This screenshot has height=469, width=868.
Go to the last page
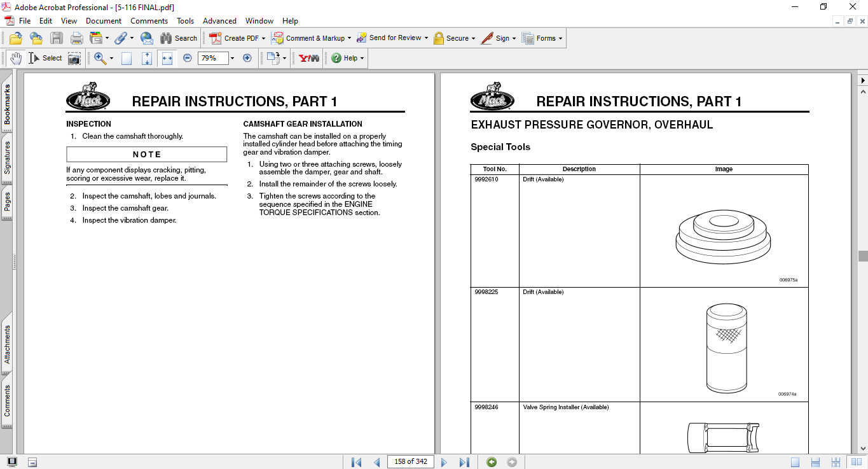464,462
